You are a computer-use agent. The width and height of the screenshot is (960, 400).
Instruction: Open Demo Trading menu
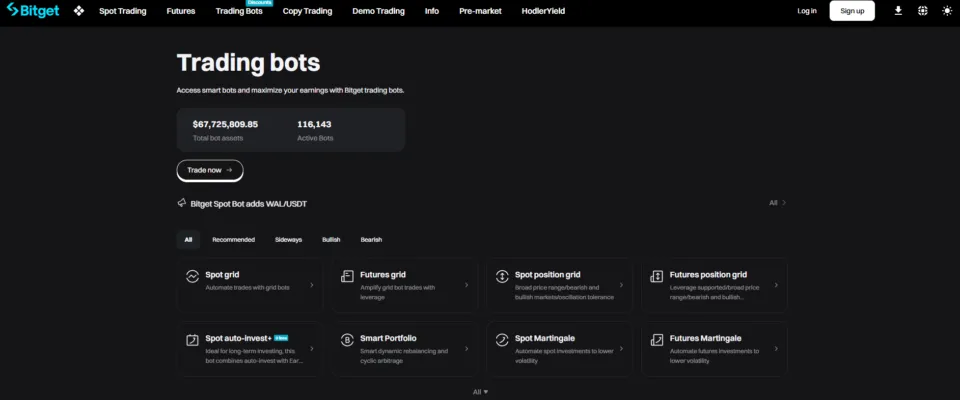[378, 11]
